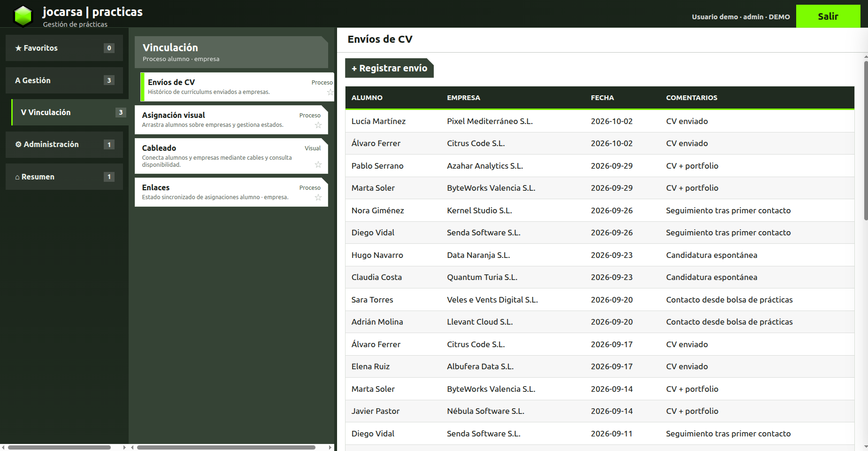Screen dimensions: 868x451
Task: Open the Administración section
Action: (64, 145)
